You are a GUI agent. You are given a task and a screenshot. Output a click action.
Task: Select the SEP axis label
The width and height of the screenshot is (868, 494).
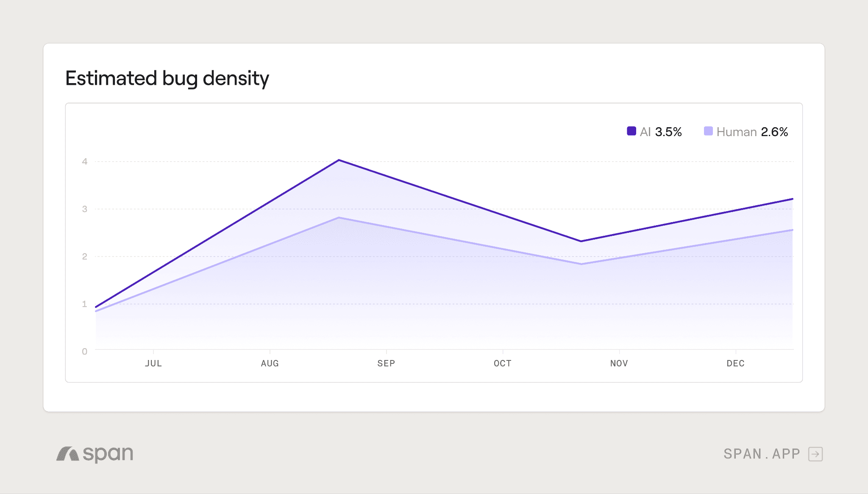386,363
